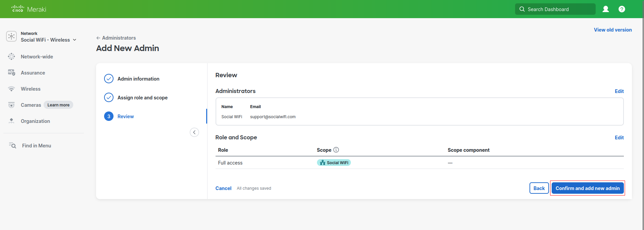Click the Network-wide globe icon
Image resolution: width=644 pixels, height=230 pixels.
point(11,57)
